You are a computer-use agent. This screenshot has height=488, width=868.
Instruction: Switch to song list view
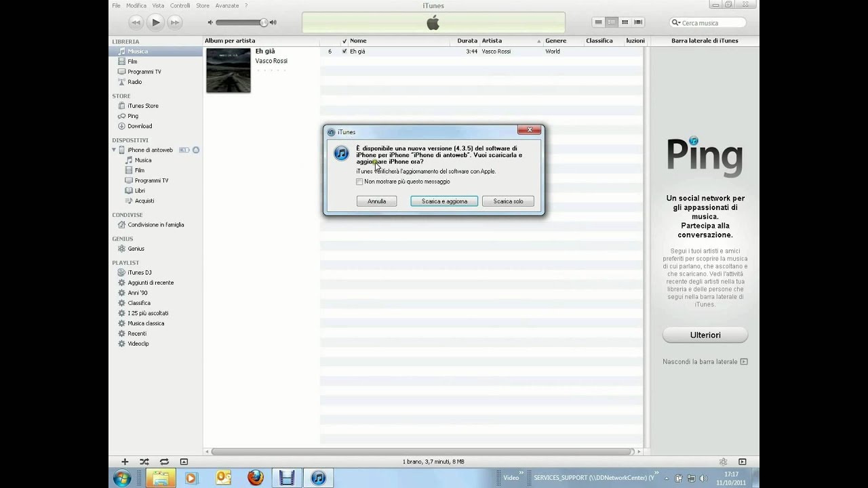pyautogui.click(x=598, y=22)
